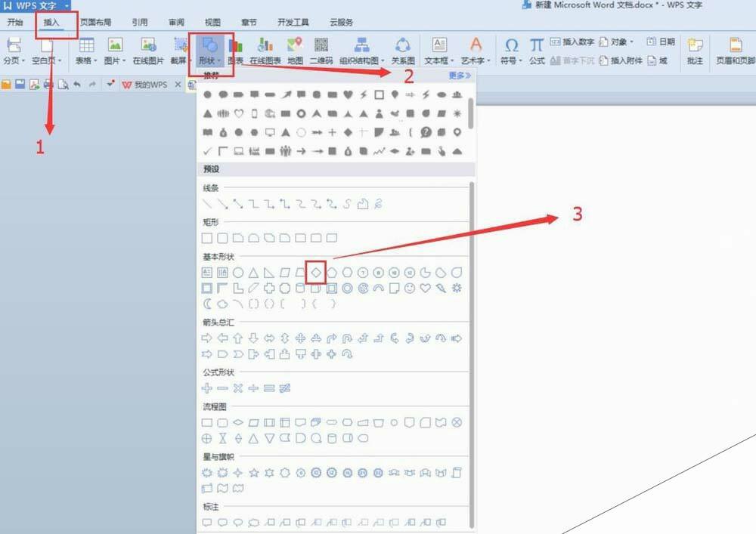This screenshot has width=756, height=534.
Task: Select the first rectangle in 矩形
Action: (x=207, y=238)
